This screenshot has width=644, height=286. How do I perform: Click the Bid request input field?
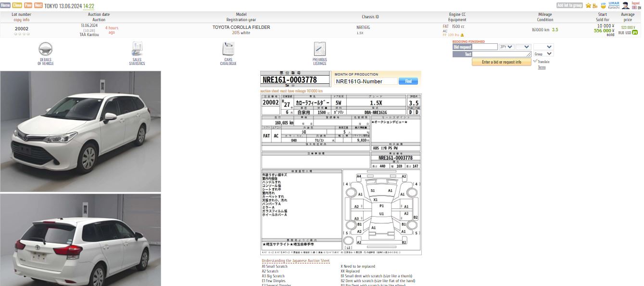tap(485, 47)
